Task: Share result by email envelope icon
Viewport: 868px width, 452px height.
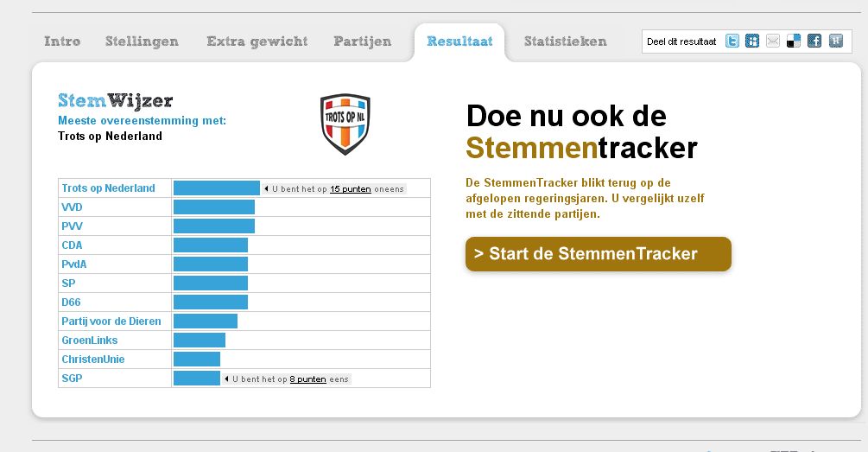Action: click(x=773, y=41)
